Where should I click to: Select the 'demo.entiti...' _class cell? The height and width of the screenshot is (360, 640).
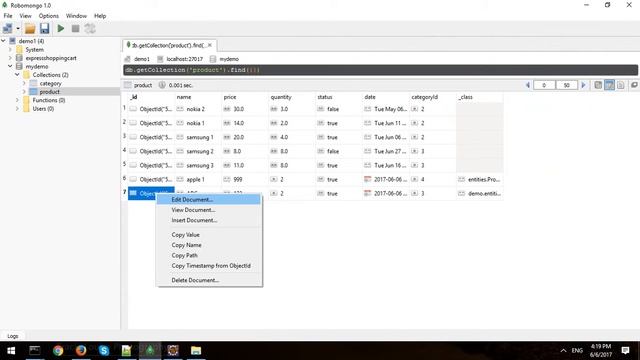coord(480,193)
